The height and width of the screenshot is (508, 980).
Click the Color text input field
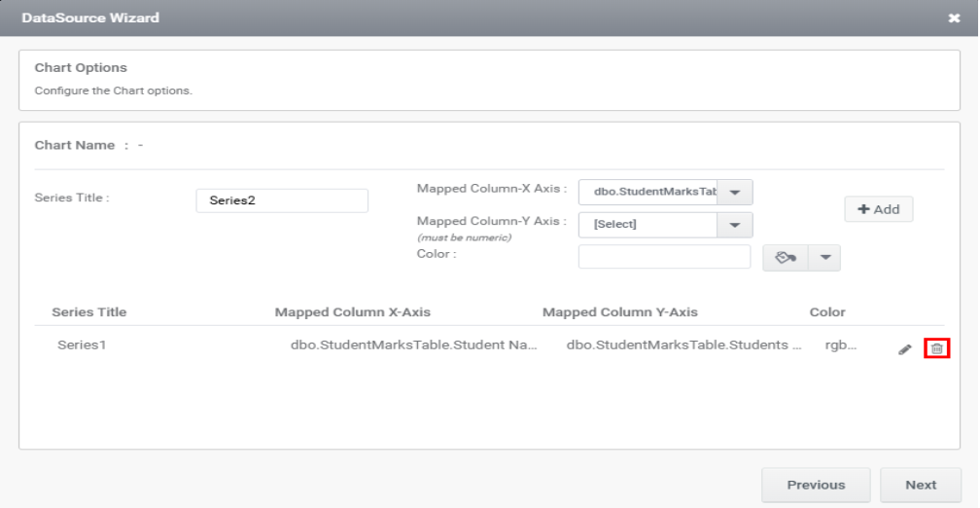(664, 256)
